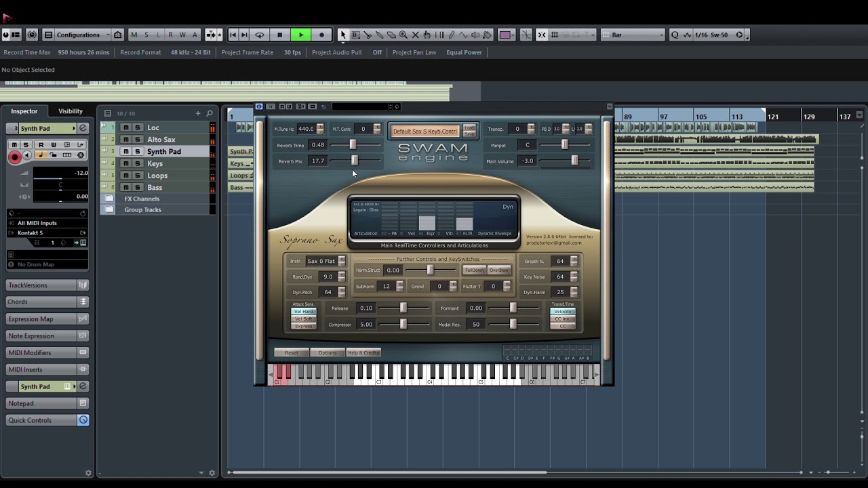
Task: Mute the Loc track
Action: pyautogui.click(x=125, y=127)
